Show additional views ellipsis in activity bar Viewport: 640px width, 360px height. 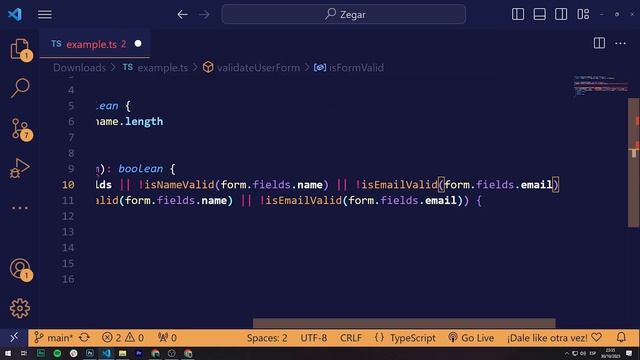coord(20,208)
